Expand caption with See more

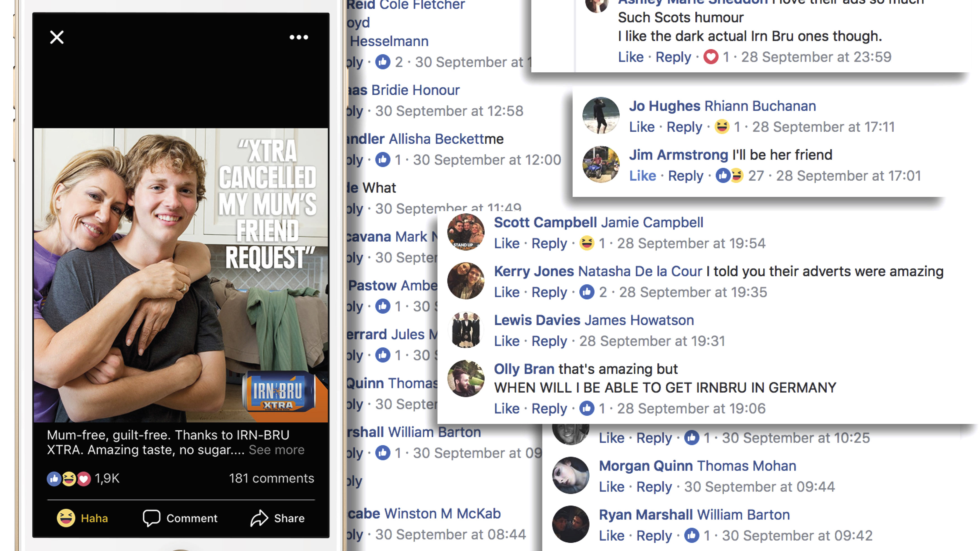tap(277, 450)
